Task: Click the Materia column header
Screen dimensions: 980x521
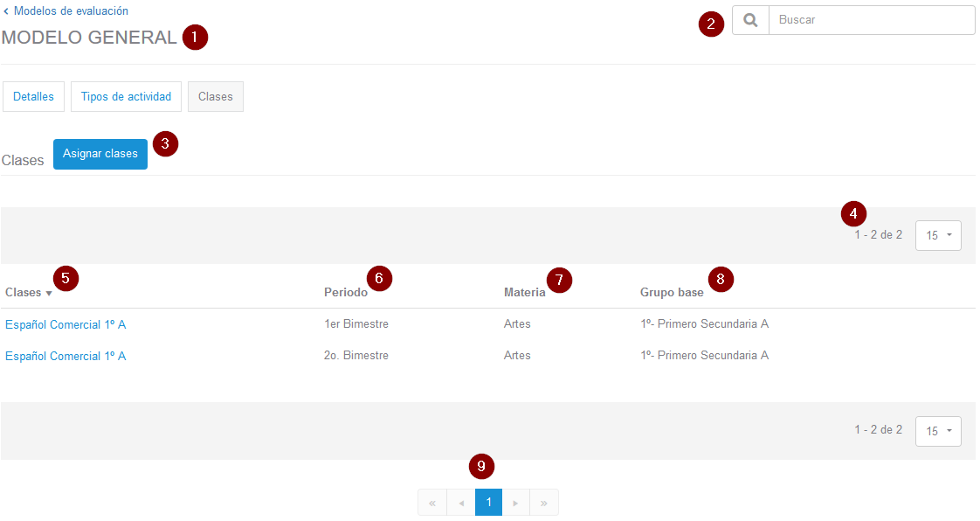Action: pos(524,293)
